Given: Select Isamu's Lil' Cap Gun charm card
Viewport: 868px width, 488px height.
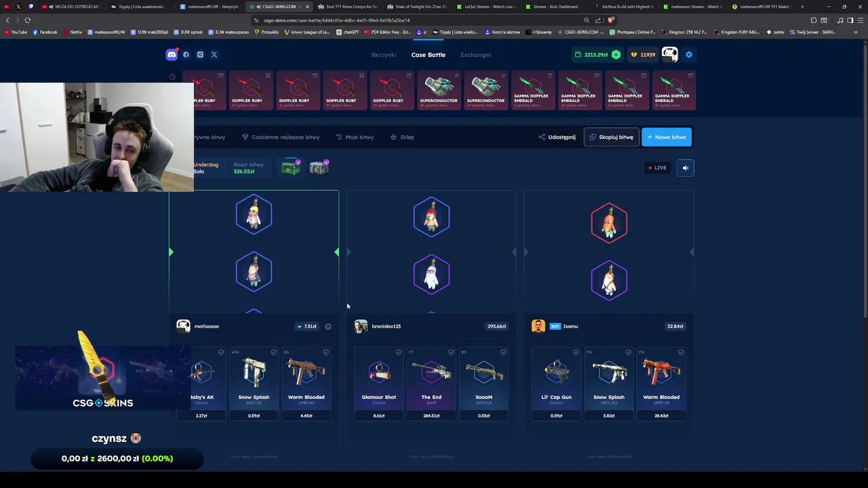Looking at the screenshot, I should [x=556, y=384].
